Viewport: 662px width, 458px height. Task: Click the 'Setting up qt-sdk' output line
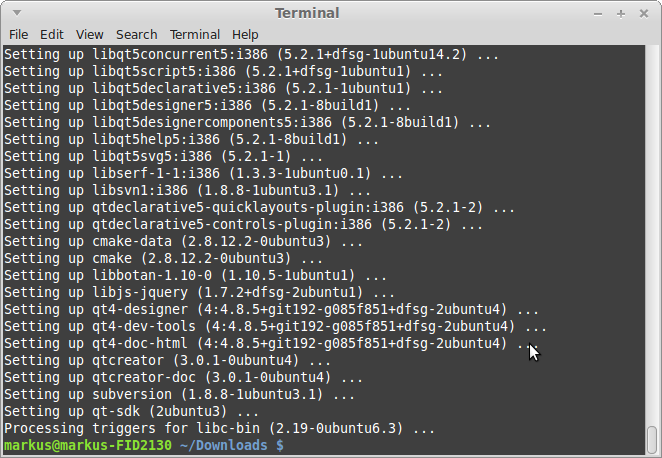click(x=131, y=410)
